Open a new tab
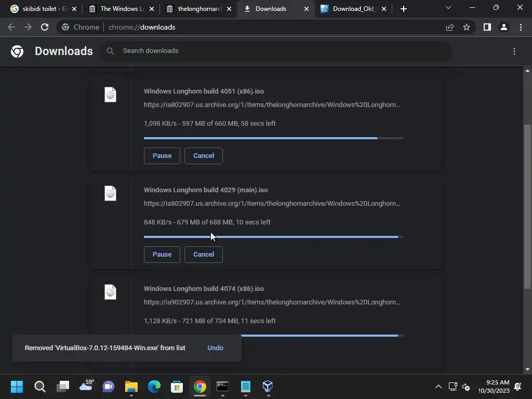Image resolution: width=532 pixels, height=399 pixels. pos(403,9)
